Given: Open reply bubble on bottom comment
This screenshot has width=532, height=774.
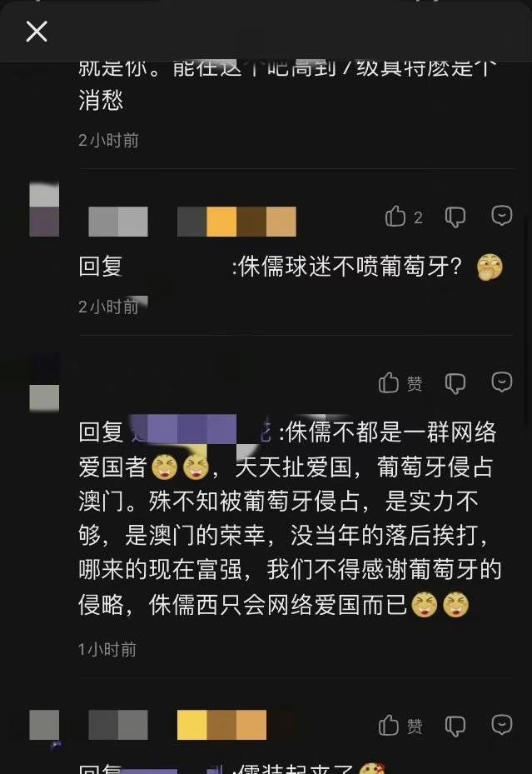Looking at the screenshot, I should point(502,725).
